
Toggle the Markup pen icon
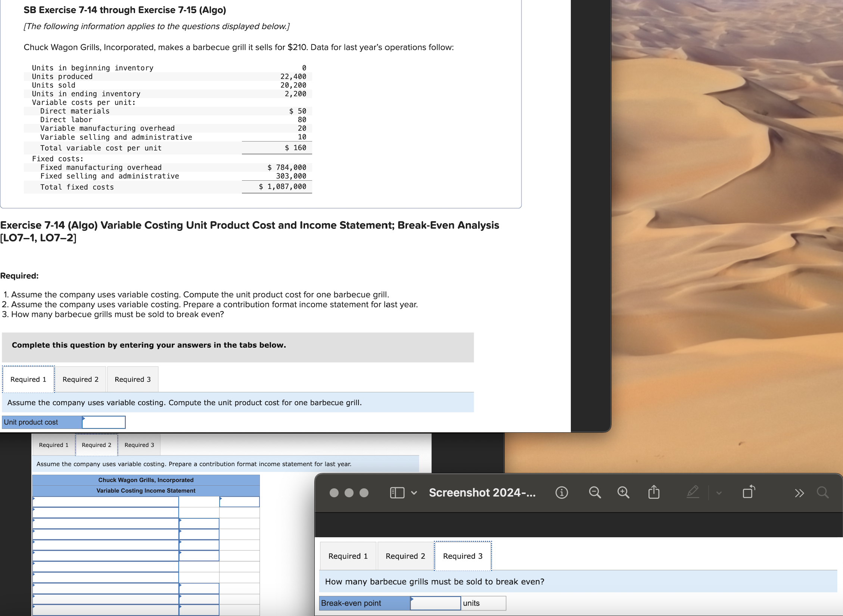(x=693, y=492)
